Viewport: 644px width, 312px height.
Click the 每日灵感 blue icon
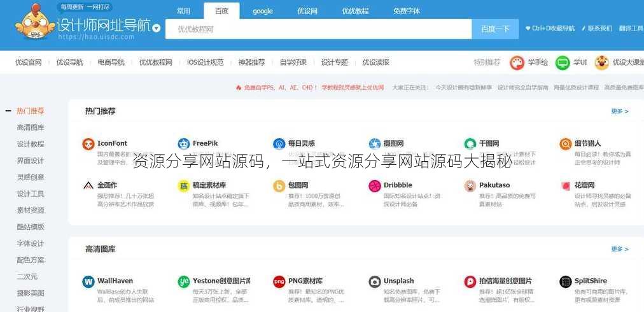[279, 144]
